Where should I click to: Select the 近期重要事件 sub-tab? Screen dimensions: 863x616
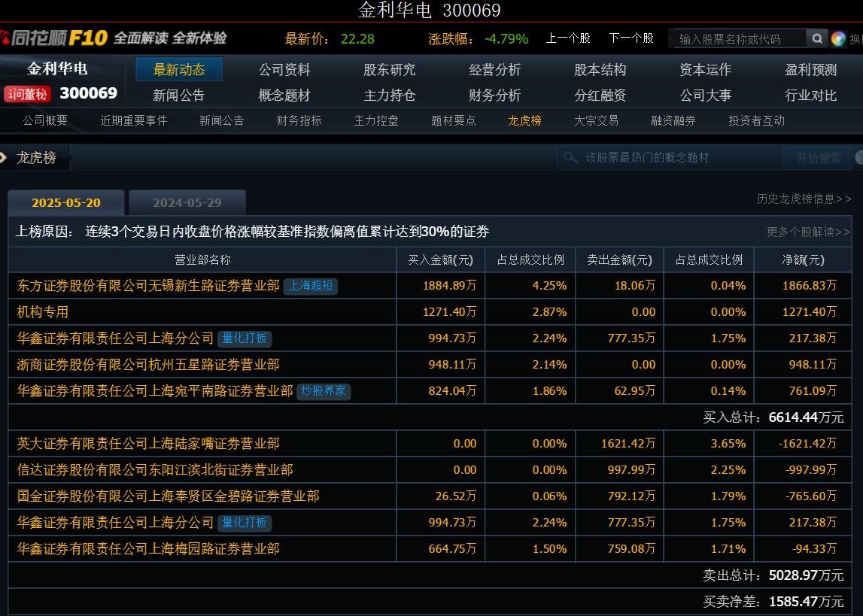pyautogui.click(x=134, y=120)
